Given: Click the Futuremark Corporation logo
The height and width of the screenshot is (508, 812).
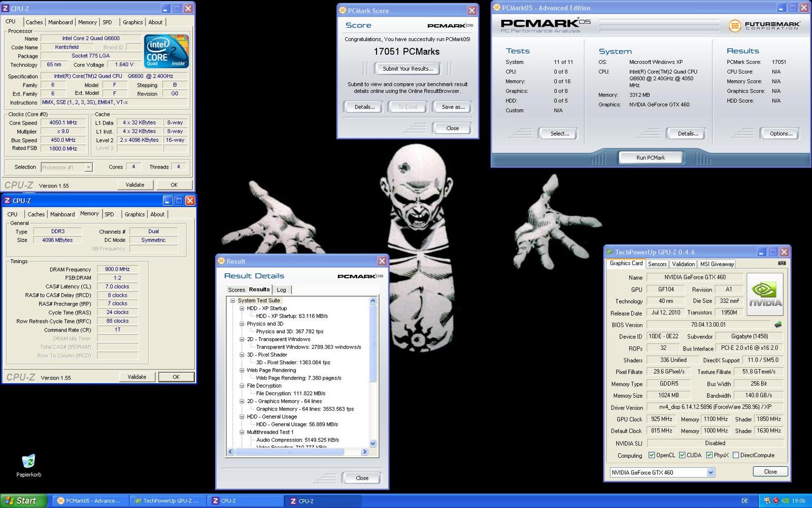Looking at the screenshot, I should [x=764, y=25].
